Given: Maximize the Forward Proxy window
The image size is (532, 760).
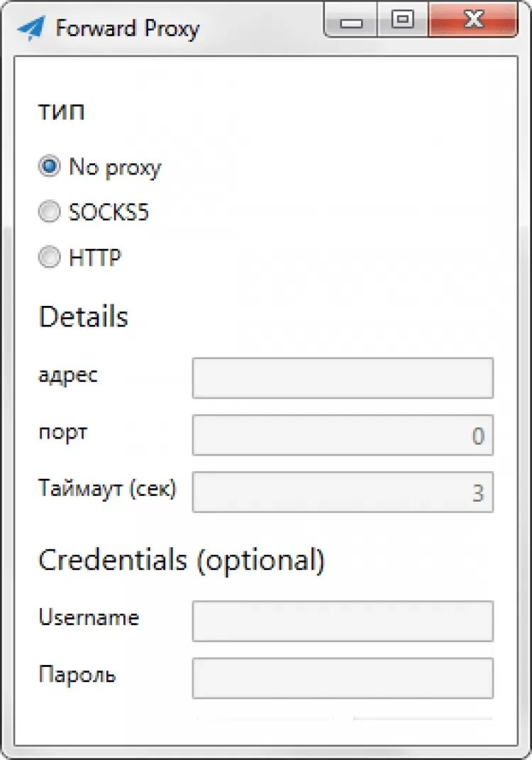Looking at the screenshot, I should click(404, 21).
